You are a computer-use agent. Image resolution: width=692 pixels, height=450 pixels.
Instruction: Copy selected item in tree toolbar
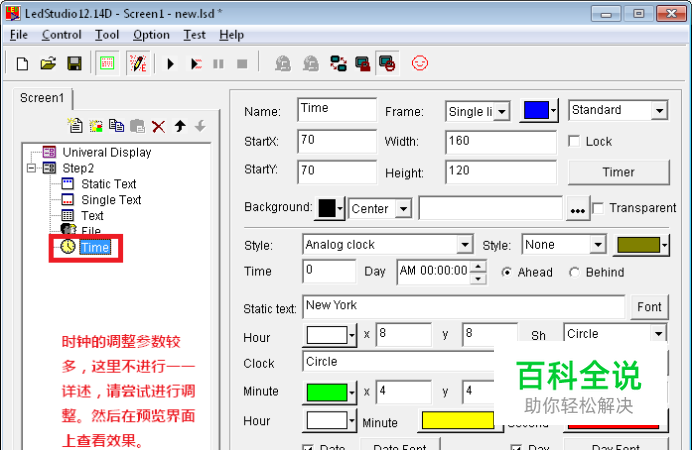(x=117, y=126)
